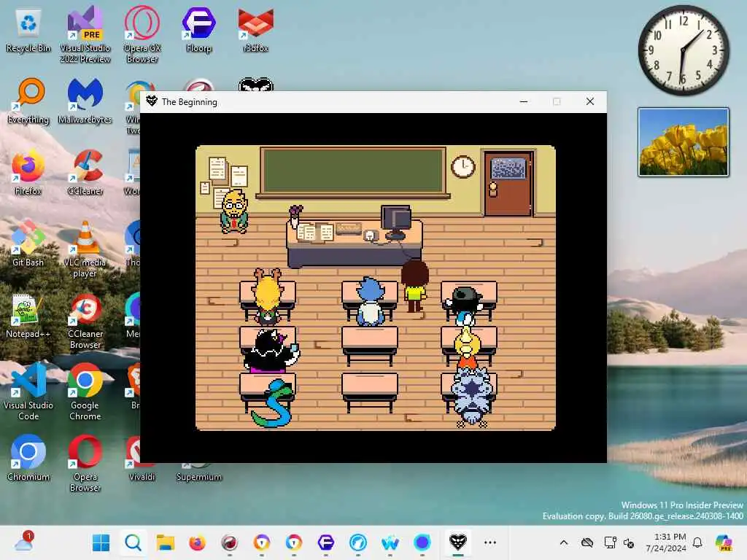Viewport: 747px width, 560px height.
Task: Switch to The Beginning game taskbar icon
Action: 458,542
